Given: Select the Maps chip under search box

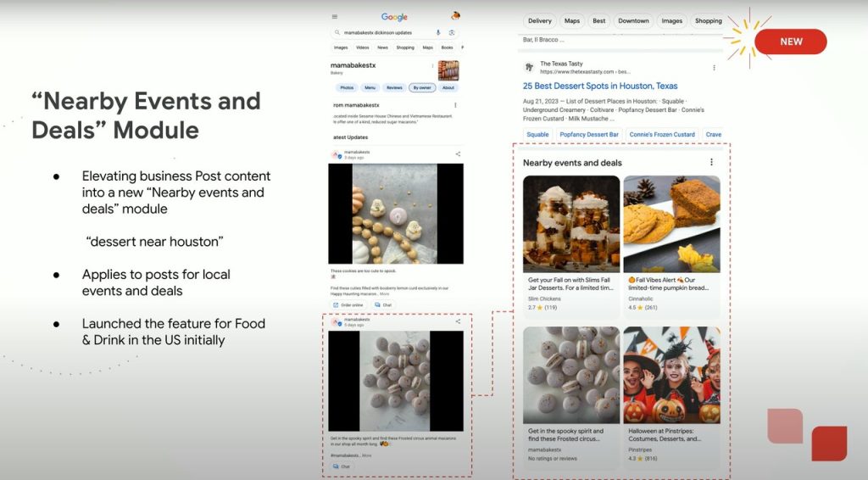Looking at the screenshot, I should (x=428, y=47).
